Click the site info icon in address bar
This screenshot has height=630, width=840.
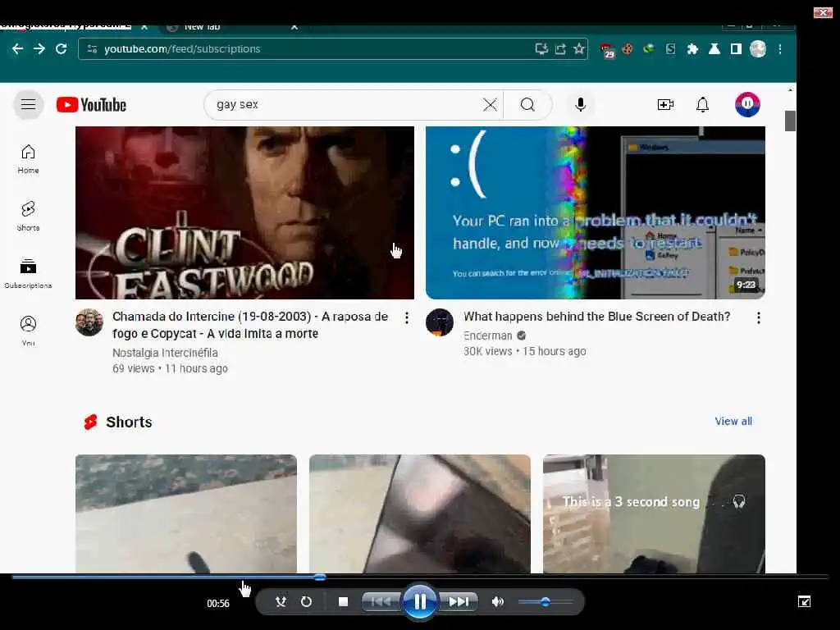[92, 48]
